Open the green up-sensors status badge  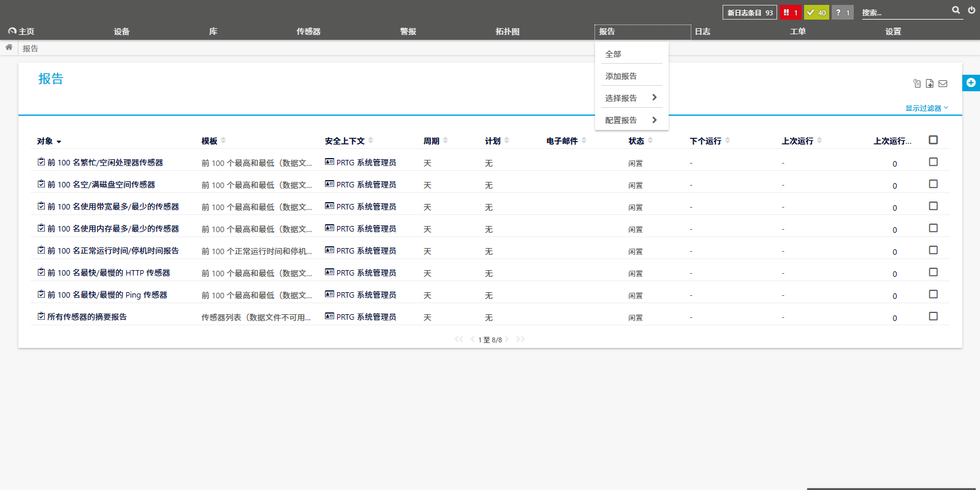[816, 12]
